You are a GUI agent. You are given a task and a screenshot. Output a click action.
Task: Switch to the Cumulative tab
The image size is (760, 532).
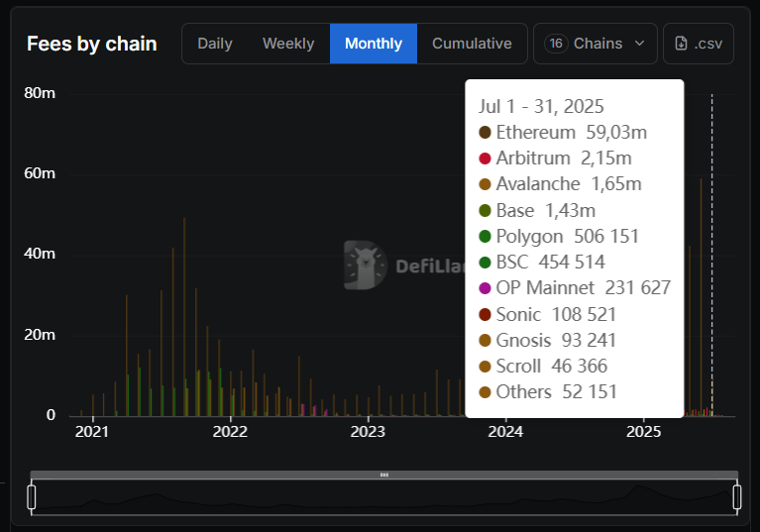point(472,44)
